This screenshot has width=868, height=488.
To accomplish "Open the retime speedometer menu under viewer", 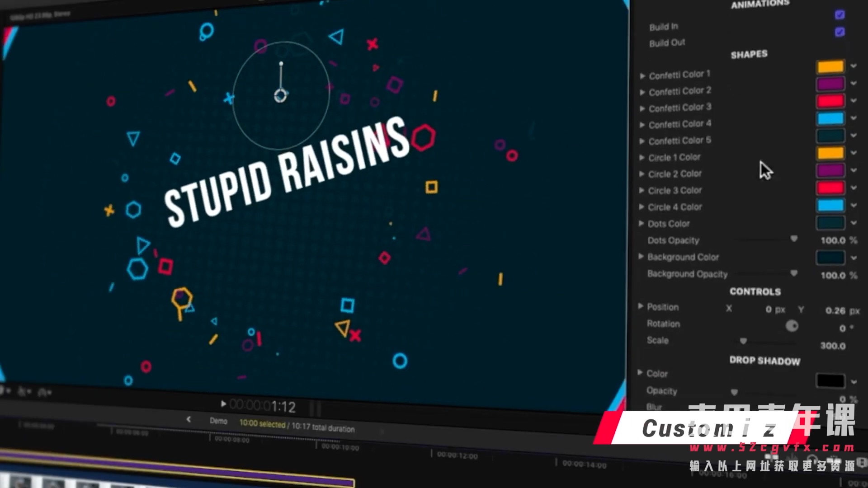I will click(x=44, y=393).
